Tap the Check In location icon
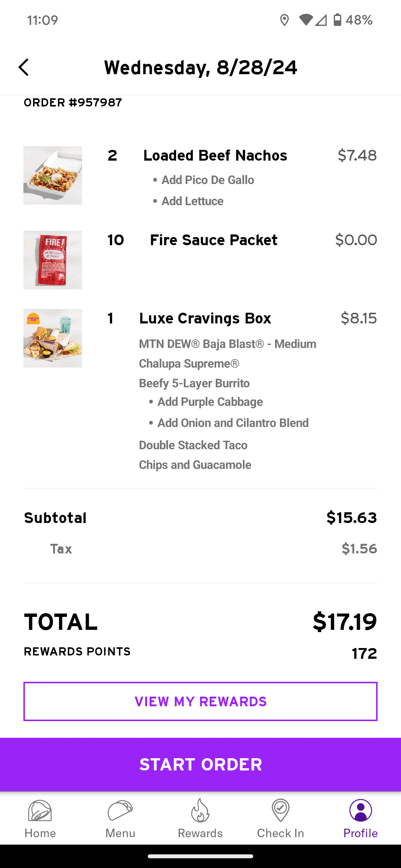Viewport: 401px width, 868px height. point(280,811)
